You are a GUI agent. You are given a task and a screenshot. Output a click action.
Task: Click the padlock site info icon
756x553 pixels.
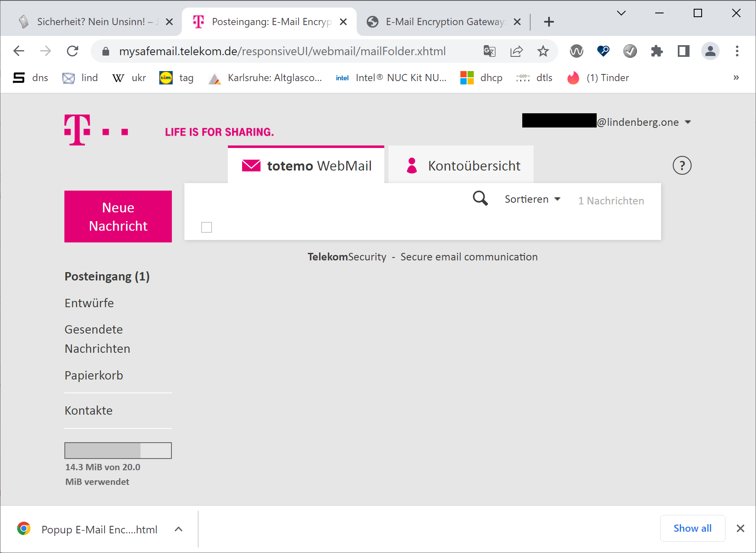pos(106,51)
